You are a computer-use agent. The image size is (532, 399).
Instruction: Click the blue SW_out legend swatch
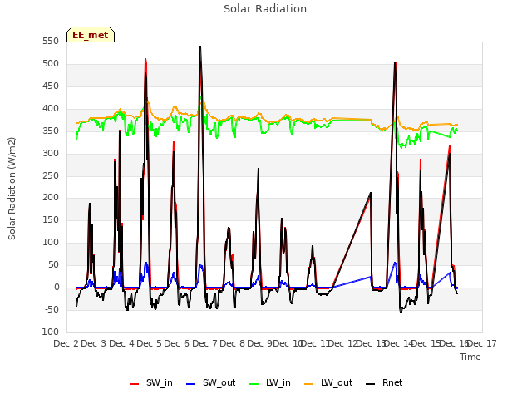pyautogui.click(x=191, y=384)
